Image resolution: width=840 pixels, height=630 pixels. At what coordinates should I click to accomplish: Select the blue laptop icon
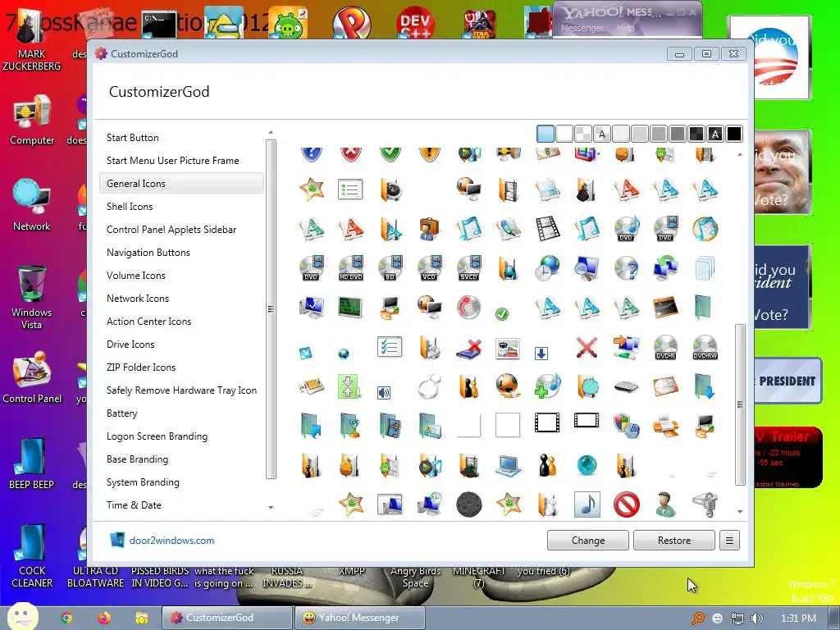pos(508,465)
